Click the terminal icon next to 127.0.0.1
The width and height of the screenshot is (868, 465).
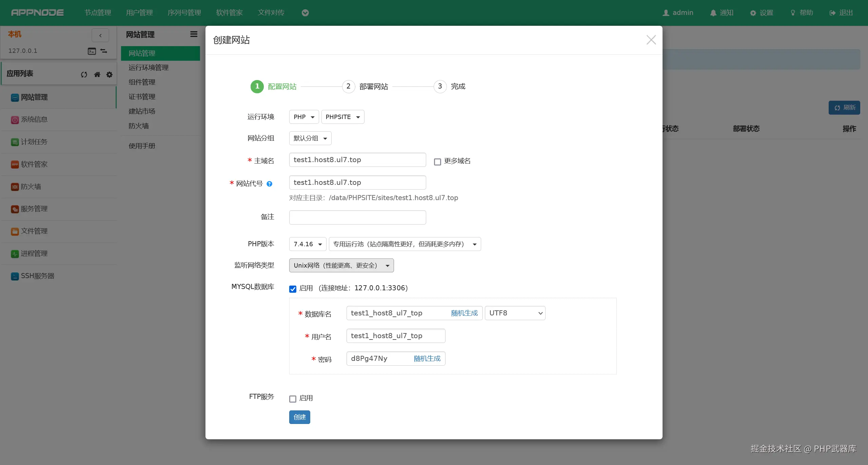pyautogui.click(x=92, y=51)
